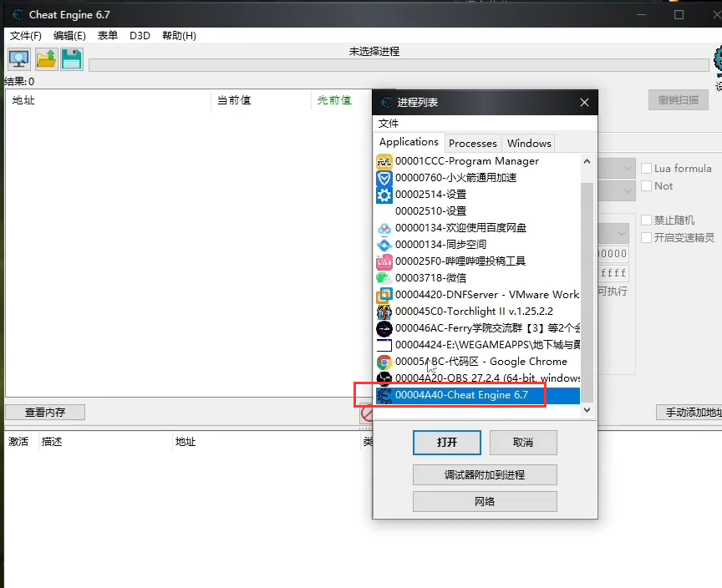Viewport: 722px width, 588px height.
Task: Enable the 开启变速精灵 checkbox
Action: coord(647,237)
